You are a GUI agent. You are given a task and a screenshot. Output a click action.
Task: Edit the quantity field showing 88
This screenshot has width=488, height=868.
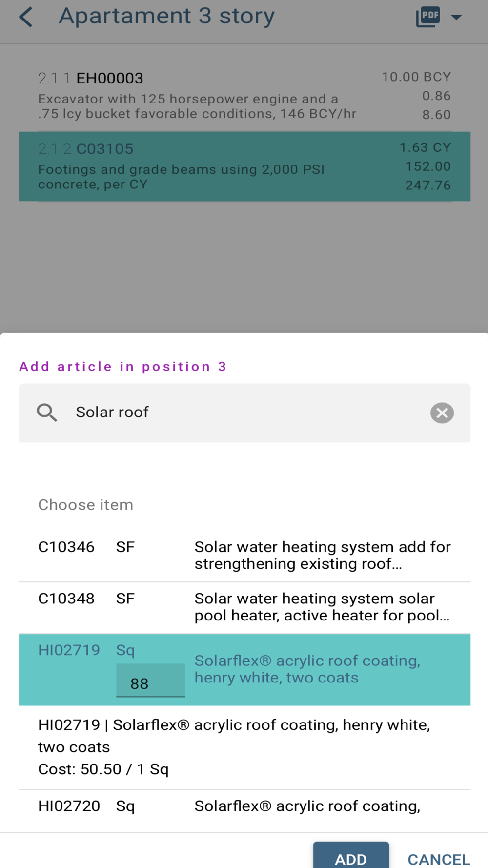pyautogui.click(x=150, y=683)
